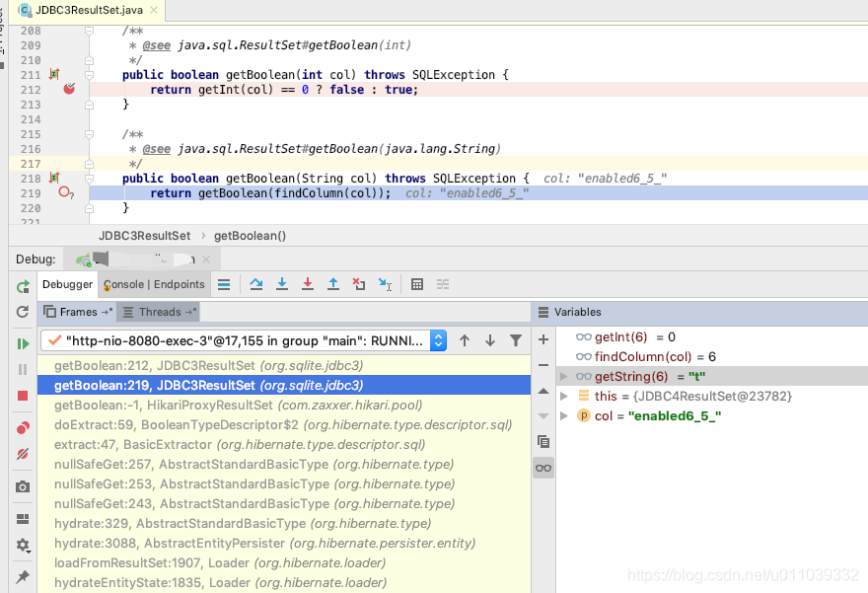Click Restore Layout icon
The width and height of the screenshot is (868, 593).
tap(23, 519)
